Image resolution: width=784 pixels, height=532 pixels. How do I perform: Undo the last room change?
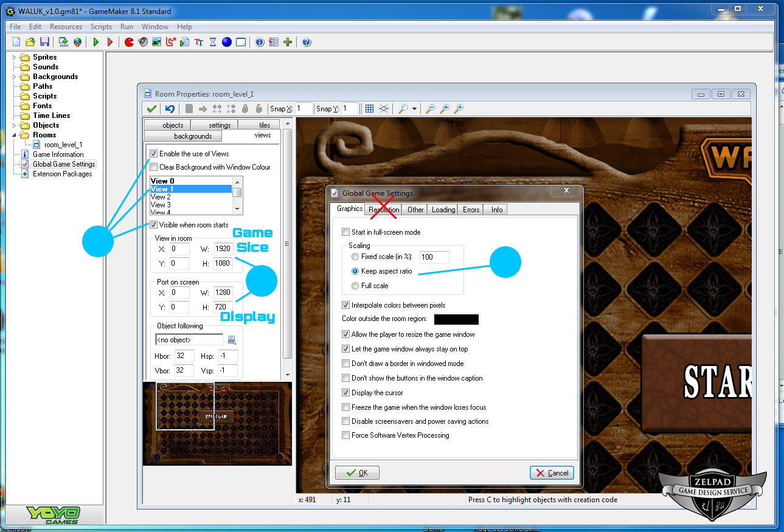(170, 109)
